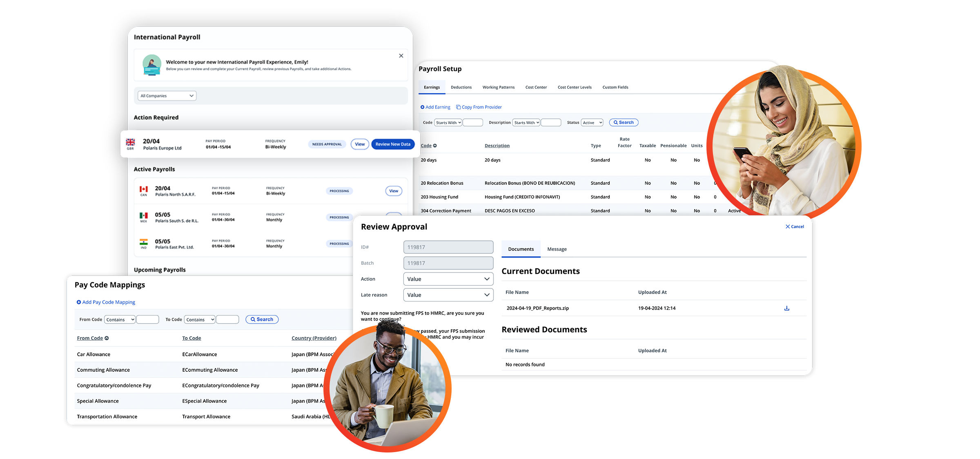Click the ID# field showing 119817
Viewport: 980px width, 459px height.
tap(448, 247)
